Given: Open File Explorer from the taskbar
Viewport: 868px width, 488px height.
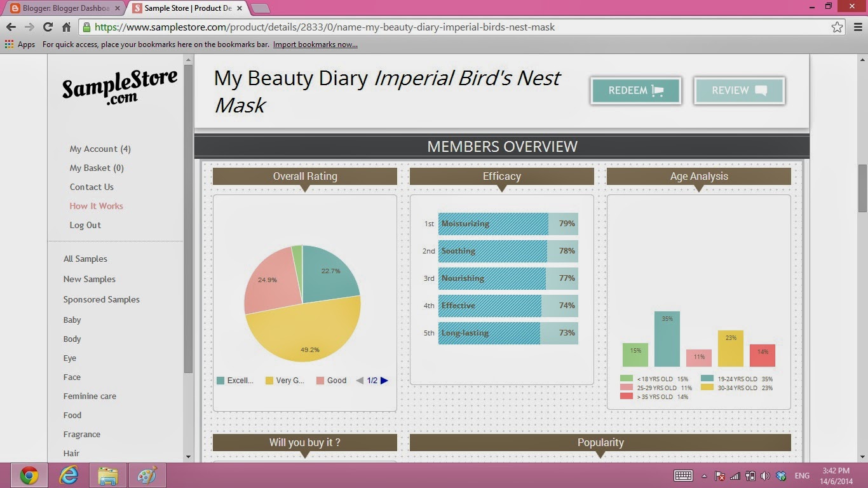Looking at the screenshot, I should pos(108,475).
